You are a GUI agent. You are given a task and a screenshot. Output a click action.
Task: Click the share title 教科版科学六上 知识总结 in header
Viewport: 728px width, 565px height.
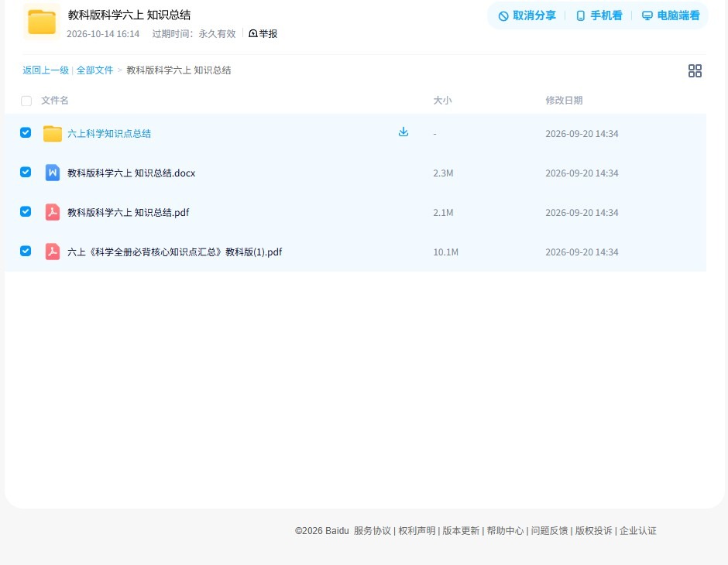129,15
